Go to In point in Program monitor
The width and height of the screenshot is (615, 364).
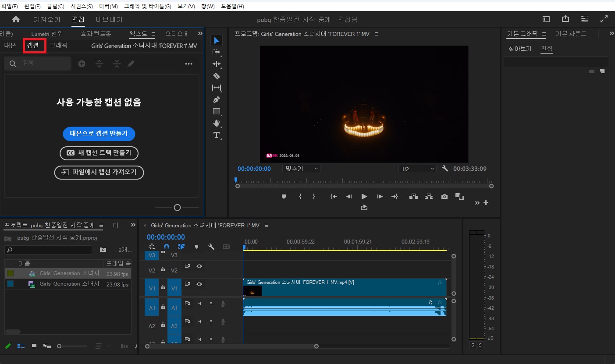click(334, 197)
